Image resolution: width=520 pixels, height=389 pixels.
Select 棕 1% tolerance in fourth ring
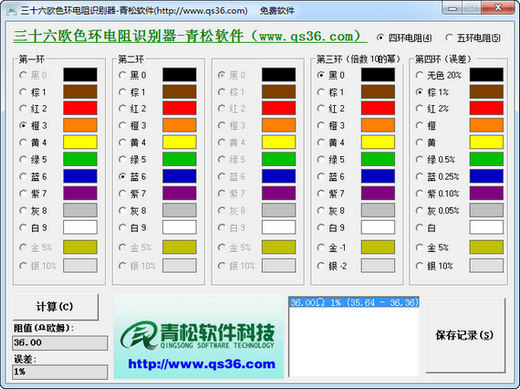[x=432, y=92]
